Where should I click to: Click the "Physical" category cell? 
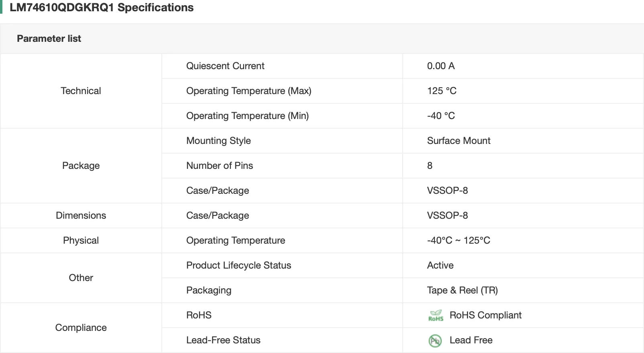pos(81,240)
